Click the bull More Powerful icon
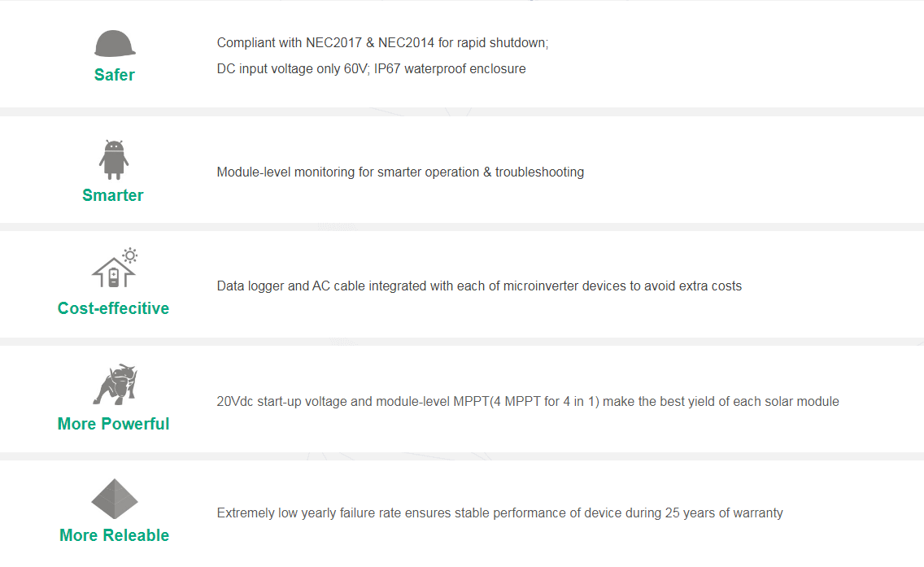The width and height of the screenshot is (924, 567). point(115,384)
